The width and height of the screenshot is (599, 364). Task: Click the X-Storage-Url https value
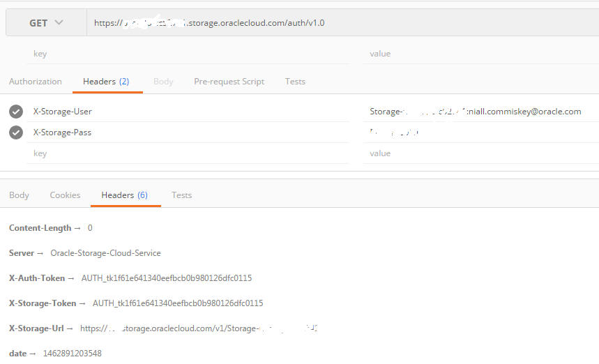click(199, 328)
